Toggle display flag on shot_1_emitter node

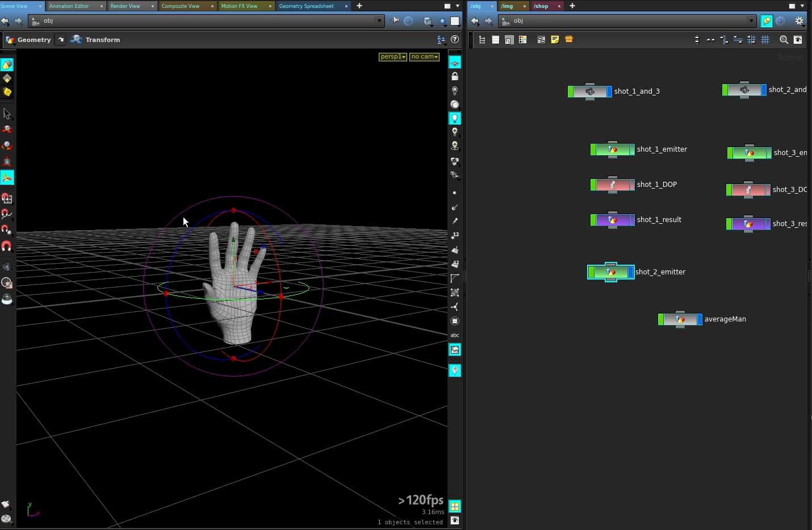pyautogui.click(x=631, y=149)
